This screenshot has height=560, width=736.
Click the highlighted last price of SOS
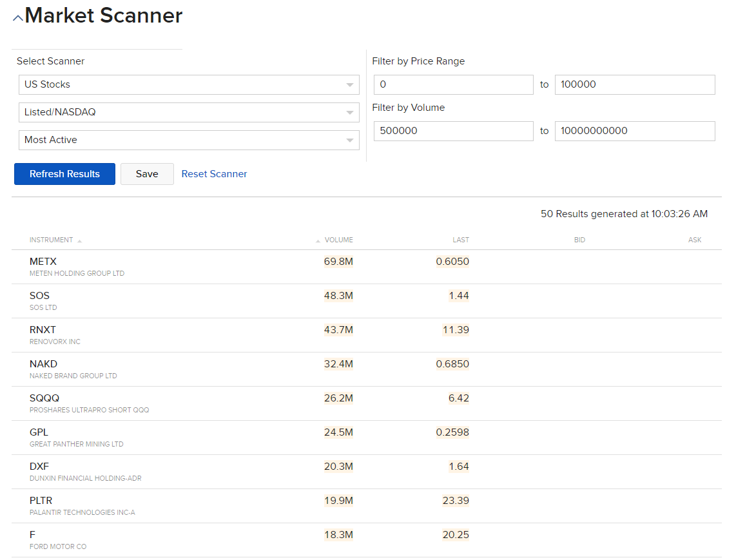tap(459, 296)
